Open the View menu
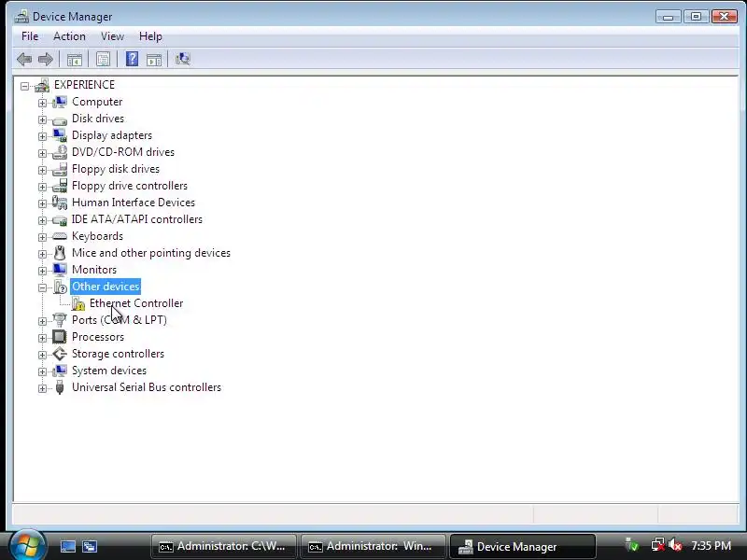This screenshot has width=747, height=560. click(112, 36)
